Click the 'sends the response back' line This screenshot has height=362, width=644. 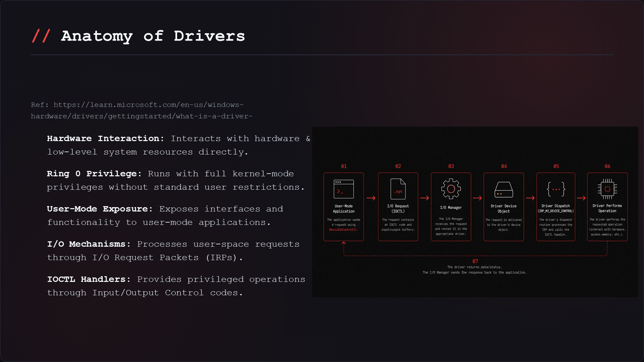(475, 273)
